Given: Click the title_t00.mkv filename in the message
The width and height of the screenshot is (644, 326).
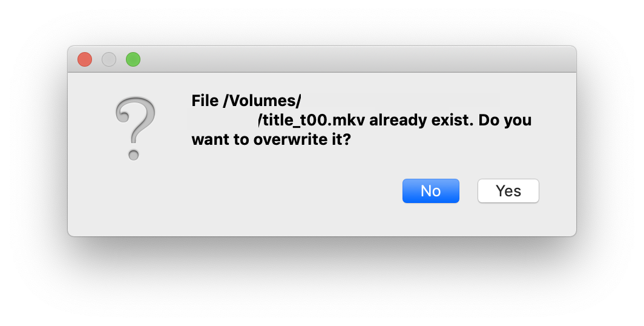Looking at the screenshot, I should [x=312, y=120].
